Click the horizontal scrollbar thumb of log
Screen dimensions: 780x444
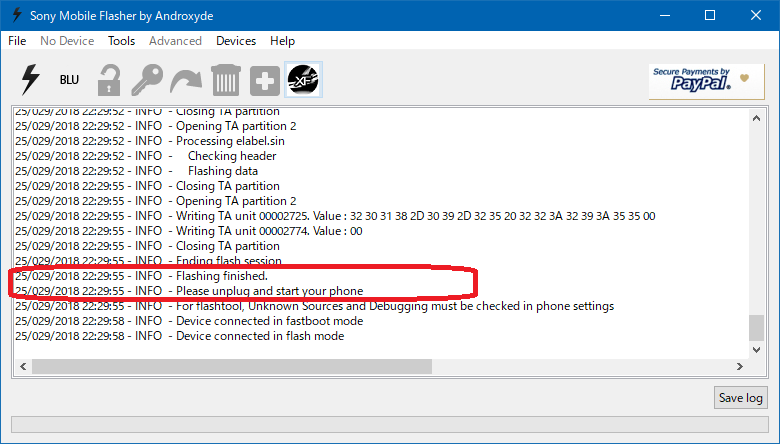tap(232, 366)
